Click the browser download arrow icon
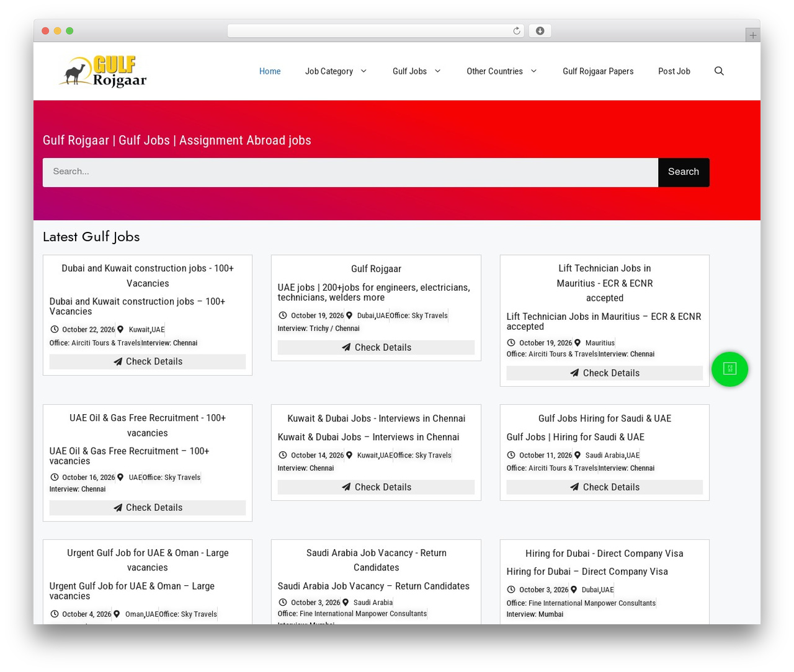Screen dimensions: 794x672 [x=540, y=31]
